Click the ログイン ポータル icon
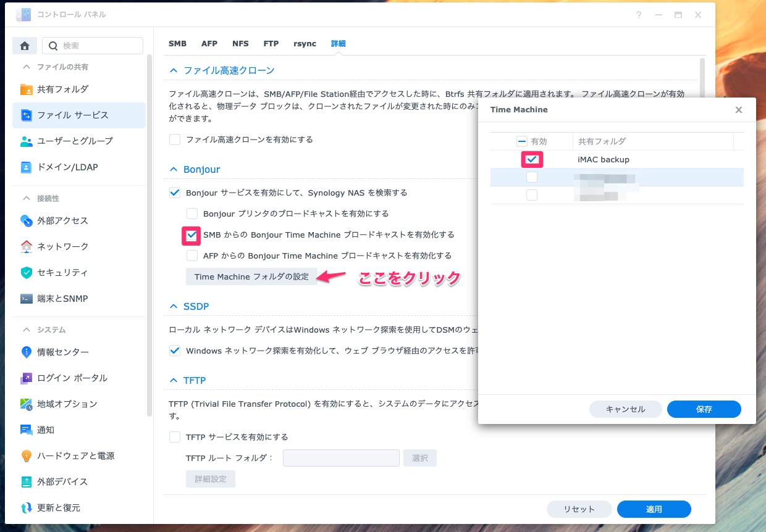The width and height of the screenshot is (766, 532). (27, 378)
